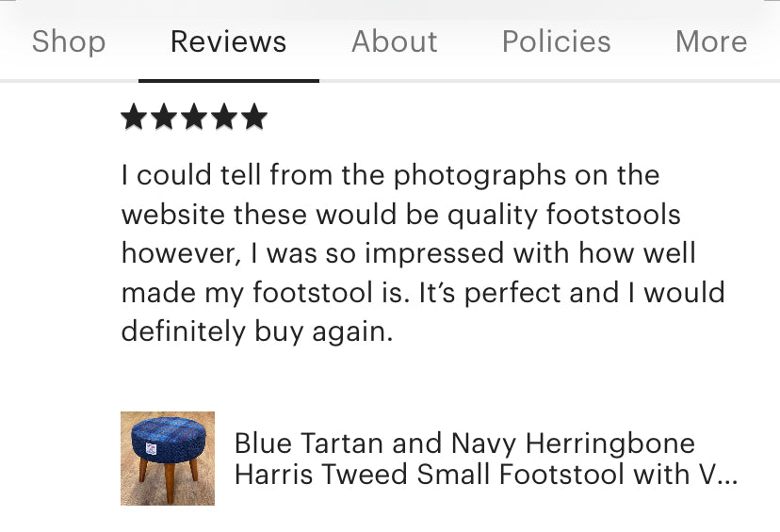
Task: Click the fifth rating star
Action: [x=254, y=117]
